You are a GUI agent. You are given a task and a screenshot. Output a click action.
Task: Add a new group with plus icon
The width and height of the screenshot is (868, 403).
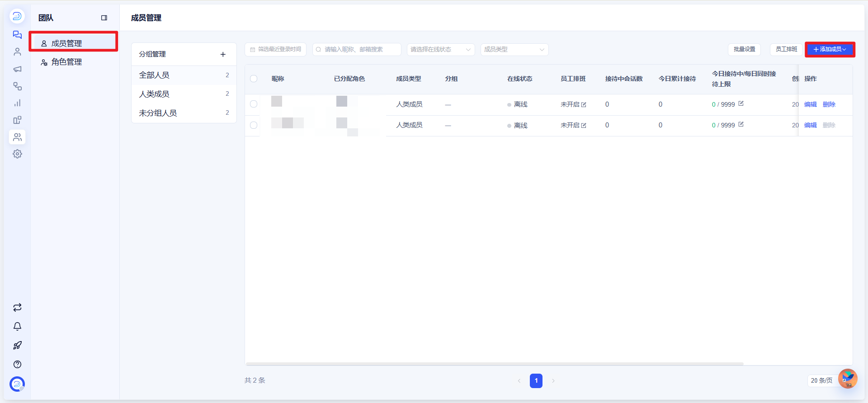pyautogui.click(x=223, y=54)
